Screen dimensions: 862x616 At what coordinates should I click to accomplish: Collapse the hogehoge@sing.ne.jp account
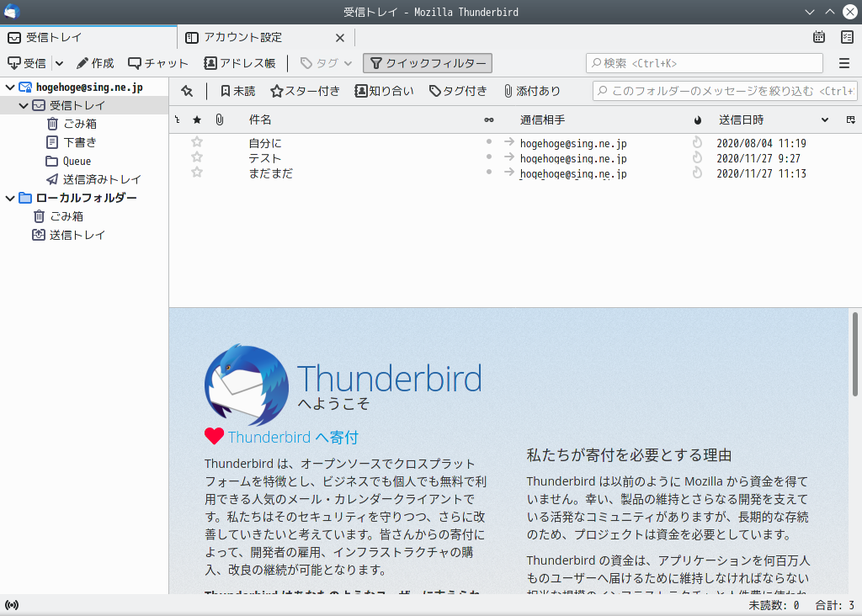pyautogui.click(x=10, y=88)
